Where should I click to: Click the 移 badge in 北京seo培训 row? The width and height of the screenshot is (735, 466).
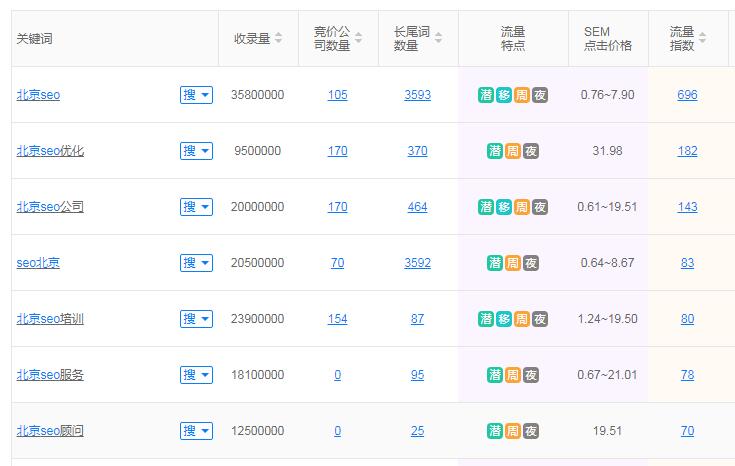tap(504, 319)
